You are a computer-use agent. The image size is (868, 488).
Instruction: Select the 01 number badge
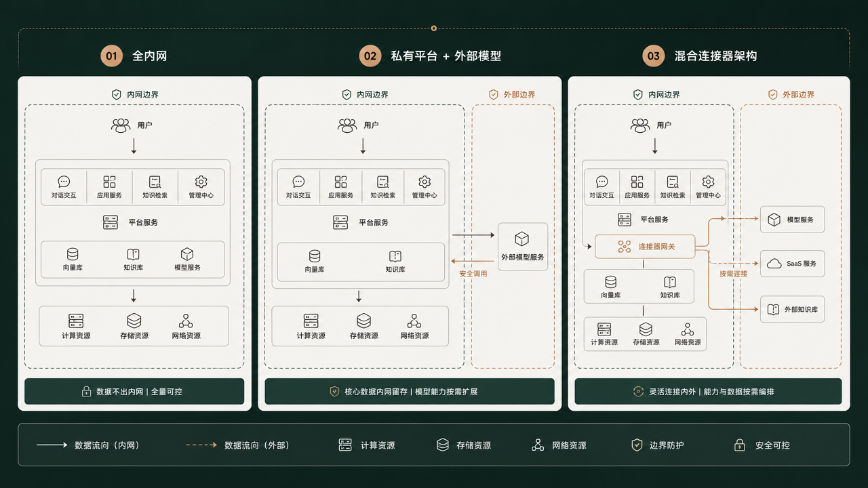coord(112,56)
